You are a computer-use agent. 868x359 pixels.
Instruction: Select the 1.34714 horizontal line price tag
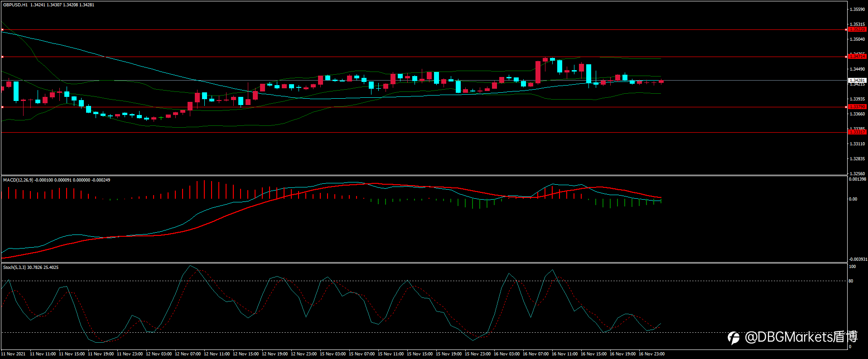pyautogui.click(x=857, y=57)
